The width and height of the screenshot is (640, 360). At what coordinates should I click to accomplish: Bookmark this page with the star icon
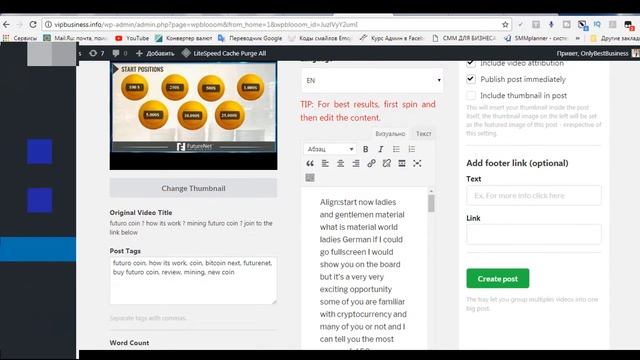click(505, 24)
